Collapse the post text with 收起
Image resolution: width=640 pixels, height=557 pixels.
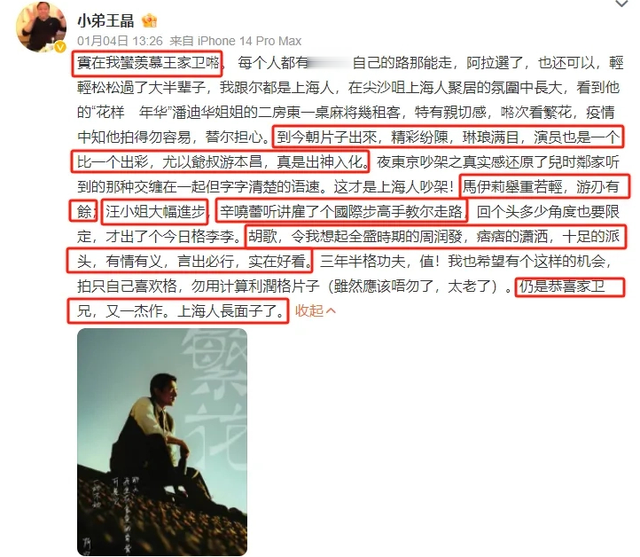coord(309,311)
